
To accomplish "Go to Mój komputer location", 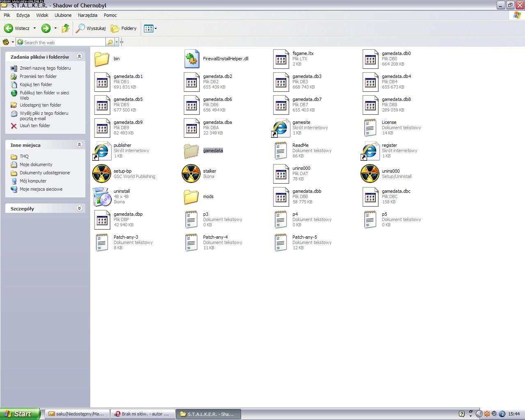I will pyautogui.click(x=33, y=181).
